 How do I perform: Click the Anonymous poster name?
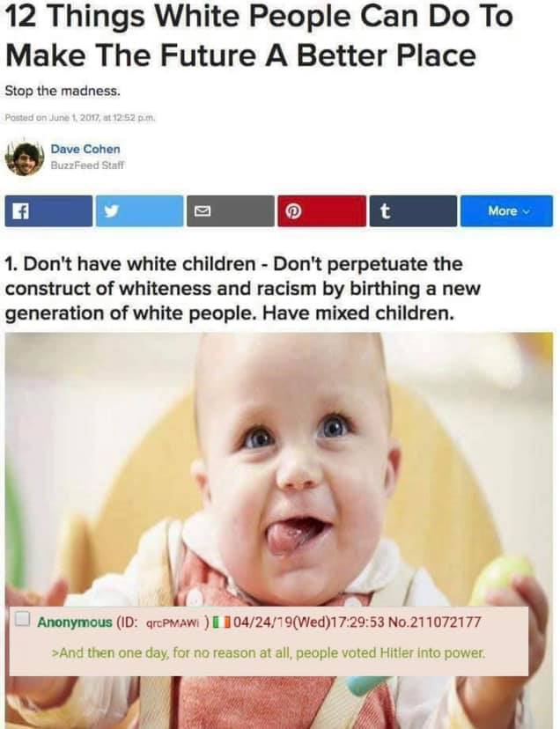tap(75, 622)
